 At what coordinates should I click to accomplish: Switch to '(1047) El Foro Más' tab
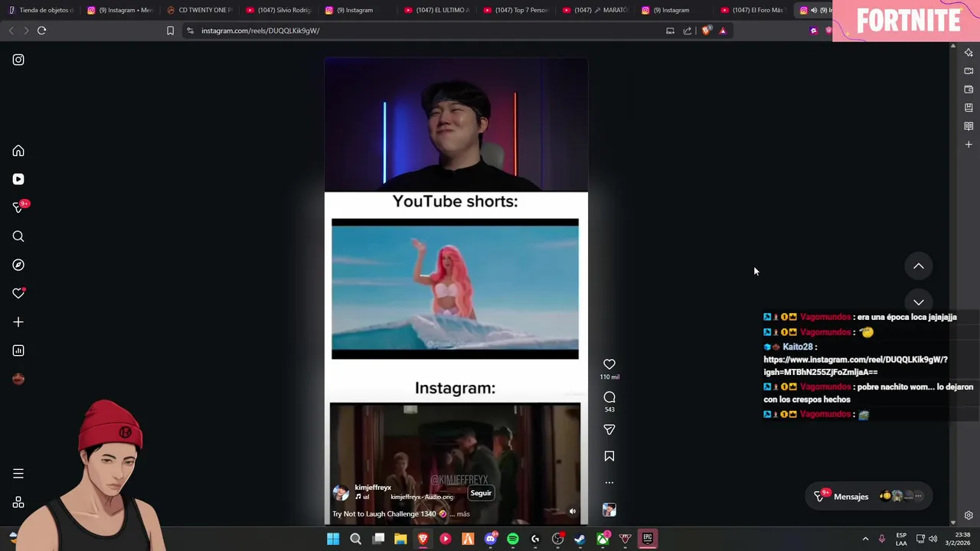click(x=753, y=10)
